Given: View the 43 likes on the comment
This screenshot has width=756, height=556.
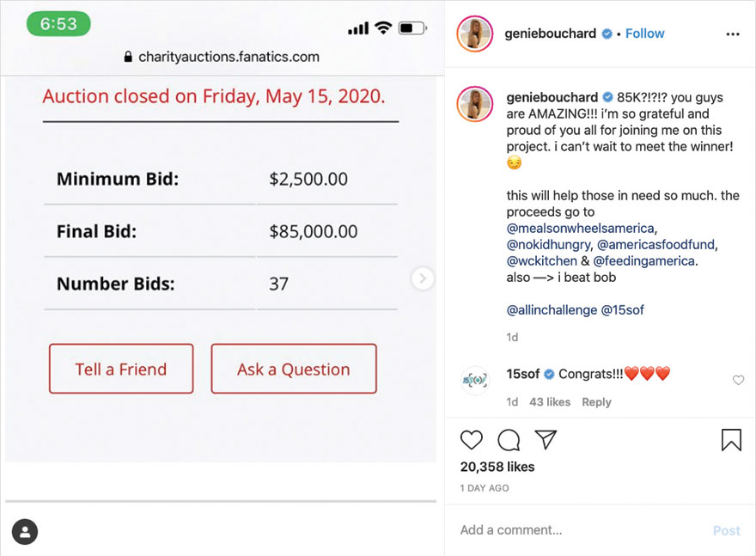Looking at the screenshot, I should coord(550,401).
